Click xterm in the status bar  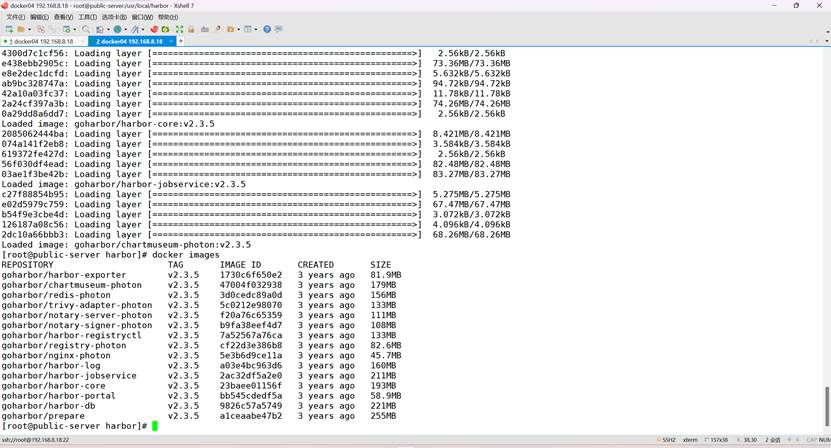pos(690,440)
